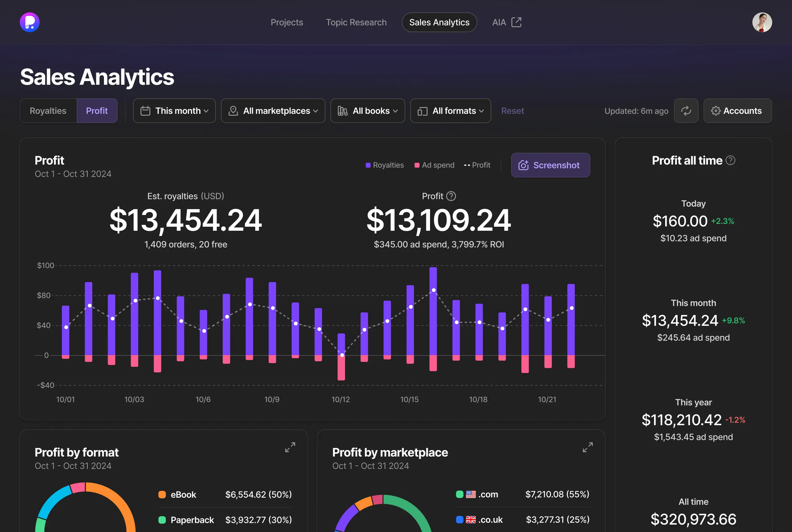
Task: Click the +2.3% change indicator
Action: click(722, 221)
